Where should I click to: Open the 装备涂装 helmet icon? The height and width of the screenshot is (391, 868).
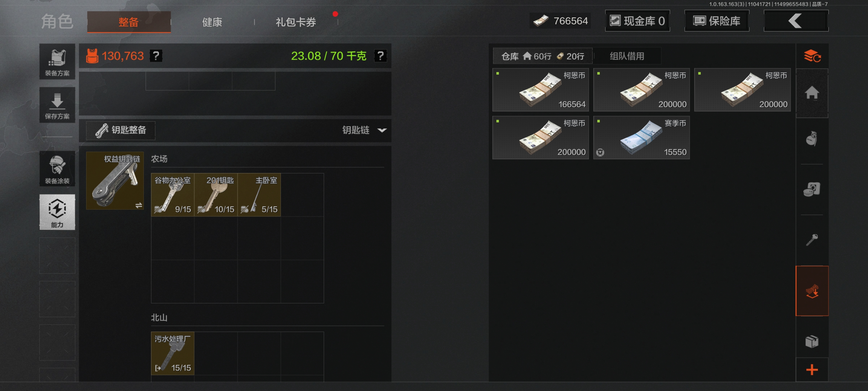[x=57, y=169]
